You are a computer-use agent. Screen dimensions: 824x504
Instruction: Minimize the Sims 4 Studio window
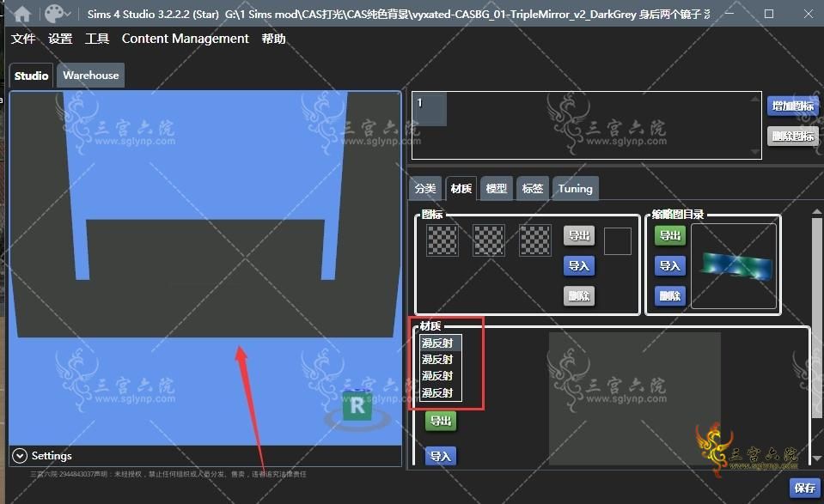click(x=729, y=14)
